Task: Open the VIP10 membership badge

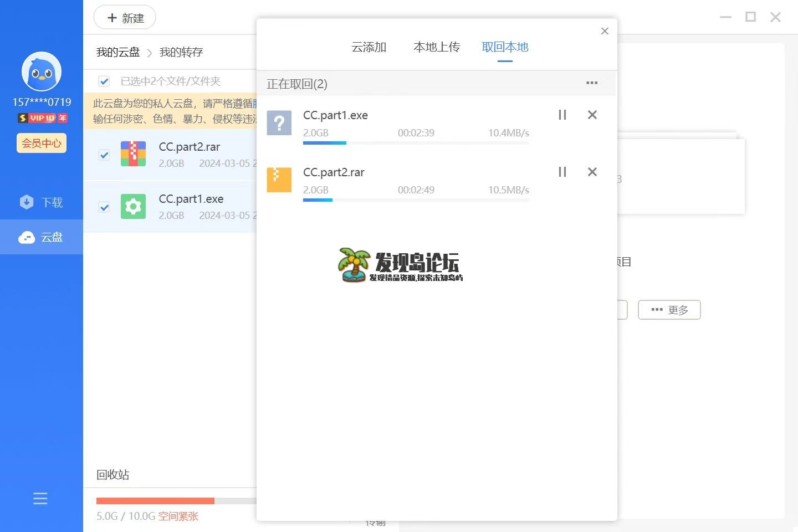Action: pos(43,118)
